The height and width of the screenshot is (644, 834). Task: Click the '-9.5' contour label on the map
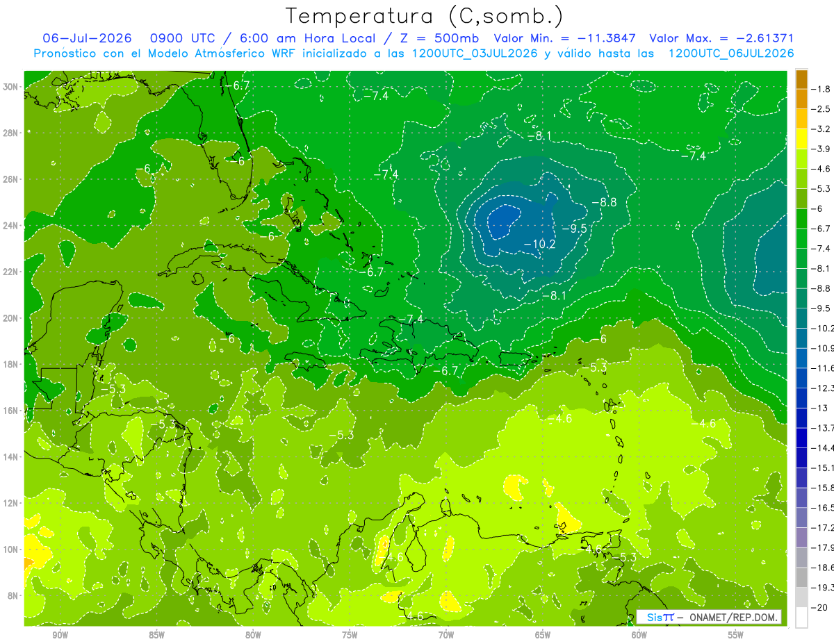574,229
